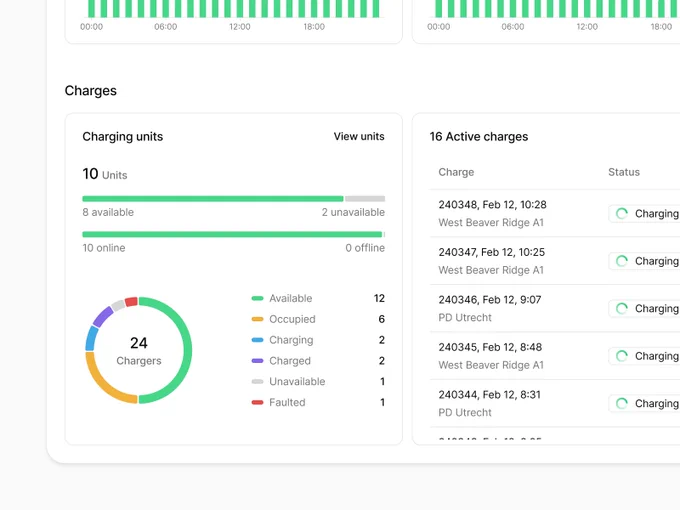The image size is (680, 510).
Task: Click 'PD Utrecht' under charge 240344
Action: point(465,413)
